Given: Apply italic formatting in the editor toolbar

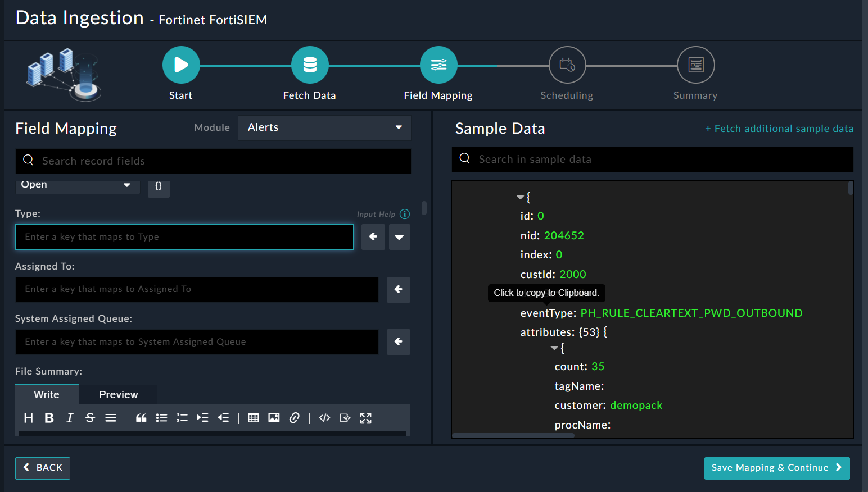Looking at the screenshot, I should pos(70,418).
